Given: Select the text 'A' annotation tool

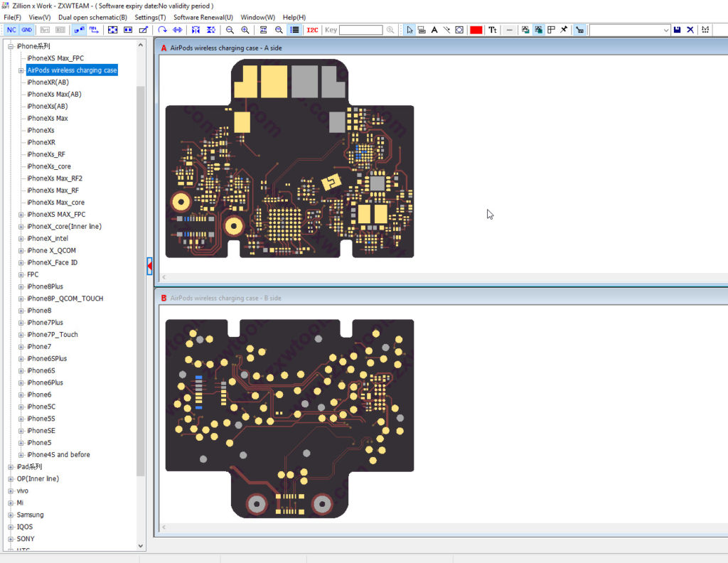Looking at the screenshot, I should (x=434, y=30).
